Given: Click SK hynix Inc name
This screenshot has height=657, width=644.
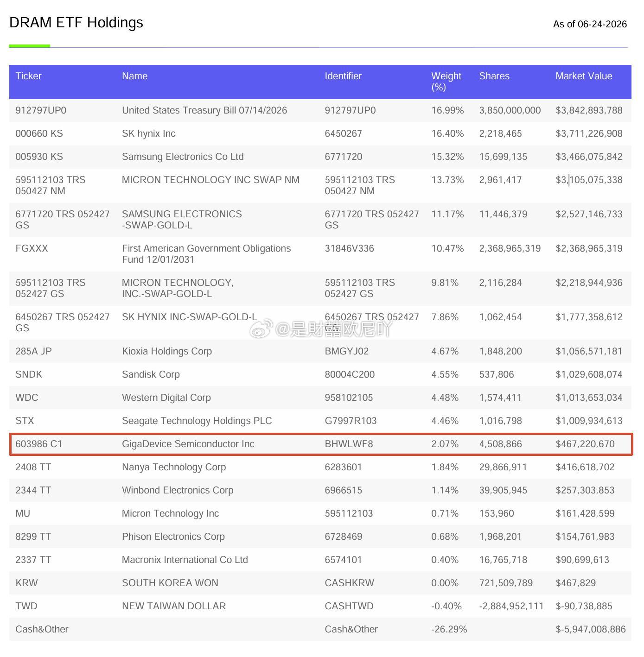Looking at the screenshot, I should (x=148, y=133).
